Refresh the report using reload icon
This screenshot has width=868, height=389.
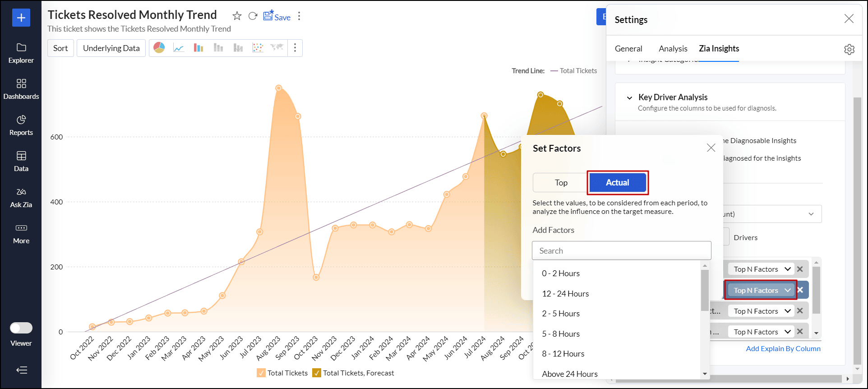click(253, 17)
